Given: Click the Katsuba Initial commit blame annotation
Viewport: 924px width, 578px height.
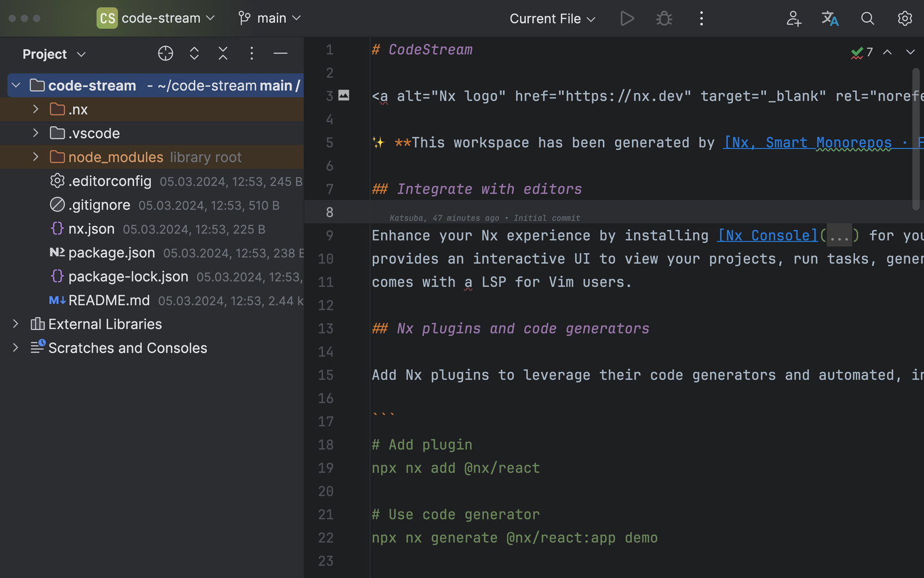Looking at the screenshot, I should (485, 218).
